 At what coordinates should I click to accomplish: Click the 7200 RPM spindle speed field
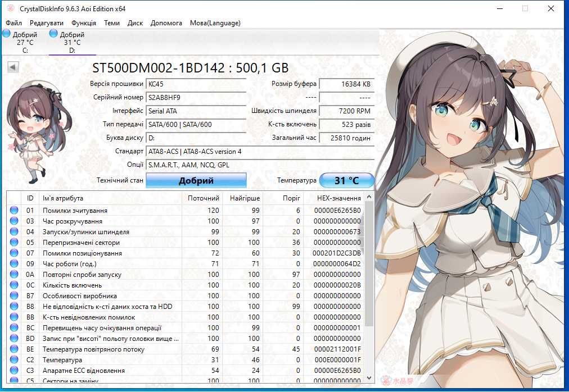[346, 111]
